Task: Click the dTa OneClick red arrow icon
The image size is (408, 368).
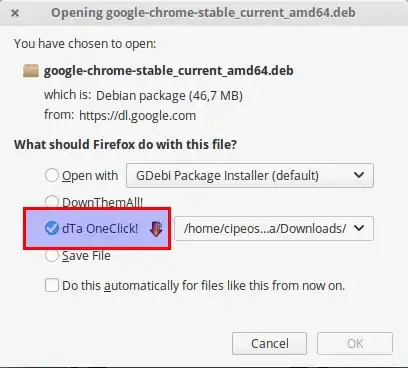Action: (156, 229)
